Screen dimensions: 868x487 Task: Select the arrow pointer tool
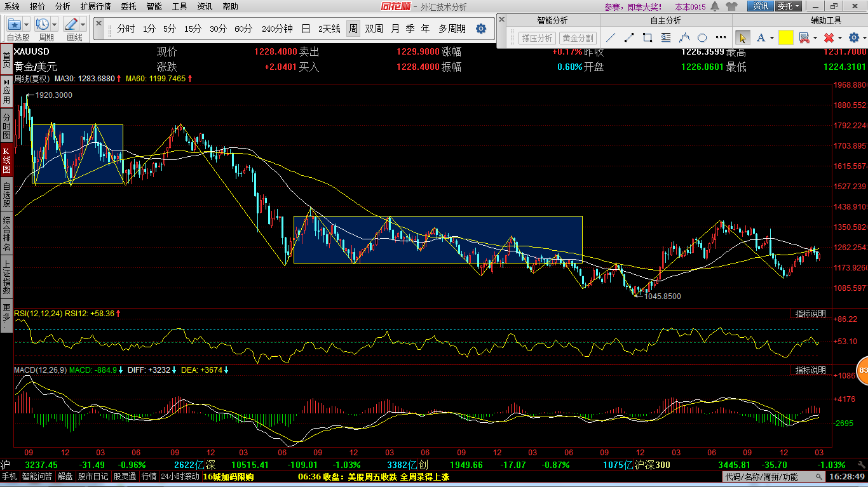[x=742, y=37]
